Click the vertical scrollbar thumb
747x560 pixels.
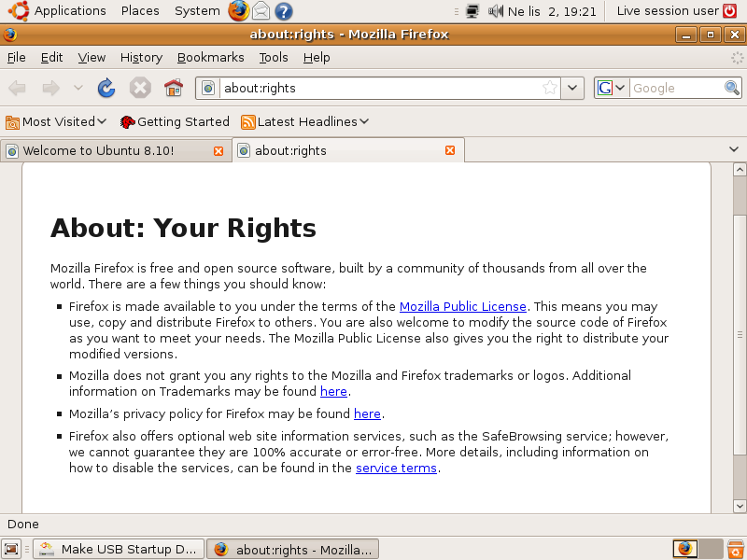tap(740, 334)
